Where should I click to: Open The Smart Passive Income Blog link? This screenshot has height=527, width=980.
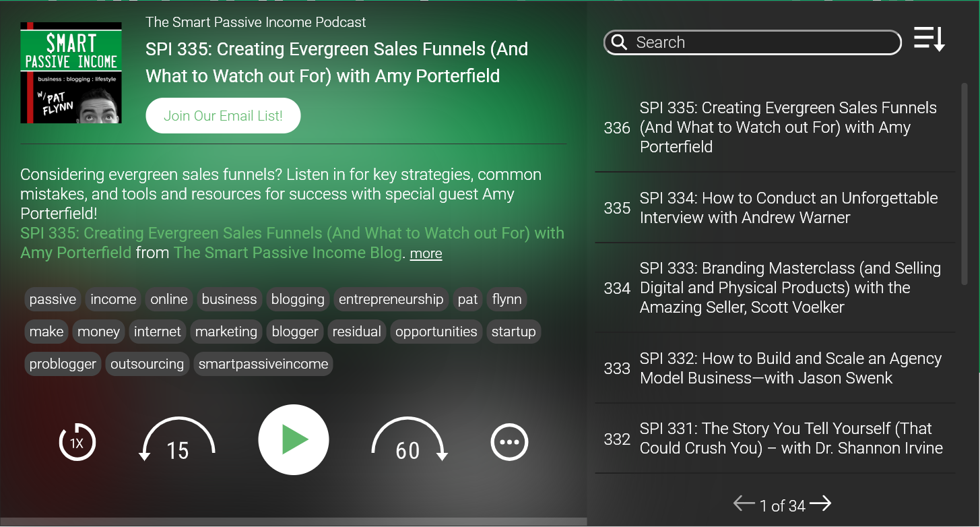pos(288,253)
